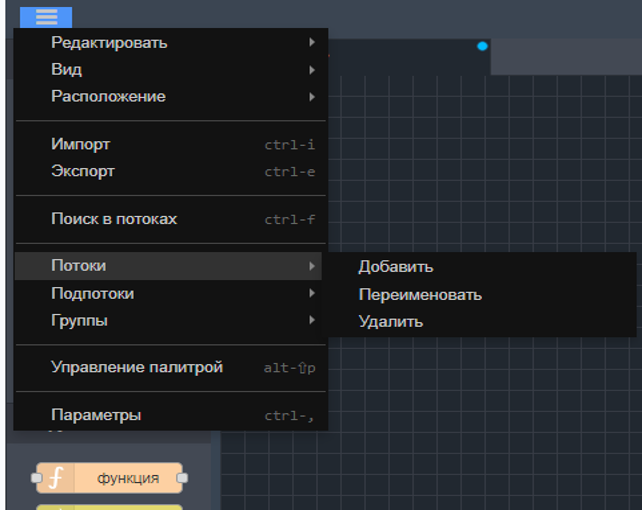Expand the Группы submenu arrow
This screenshot has width=642, height=510.
click(x=312, y=320)
